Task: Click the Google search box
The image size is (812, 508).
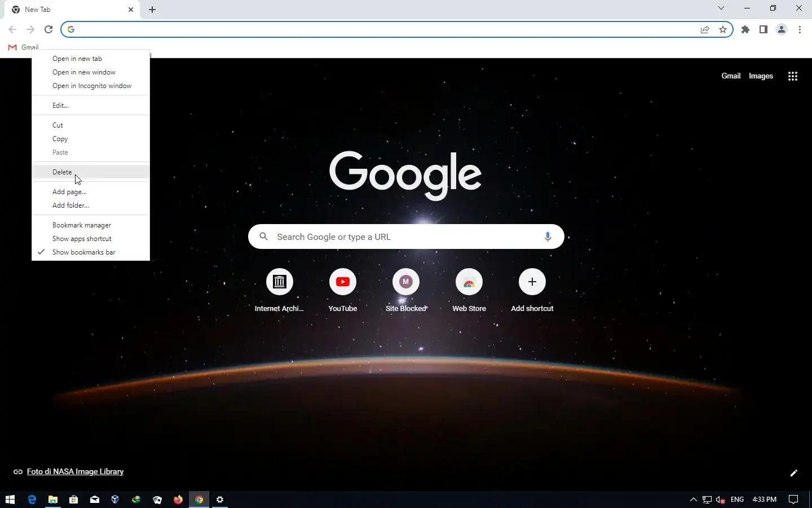Action: [x=406, y=237]
